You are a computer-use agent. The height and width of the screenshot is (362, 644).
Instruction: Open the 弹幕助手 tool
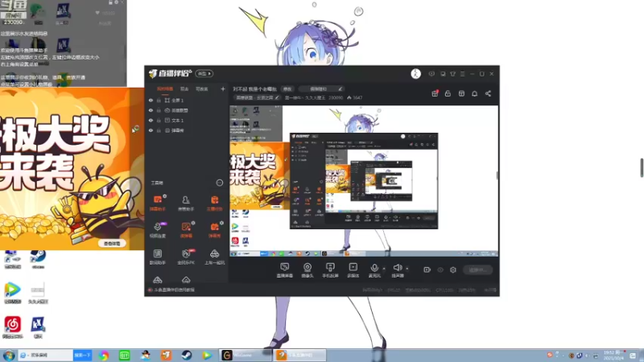coord(158,203)
